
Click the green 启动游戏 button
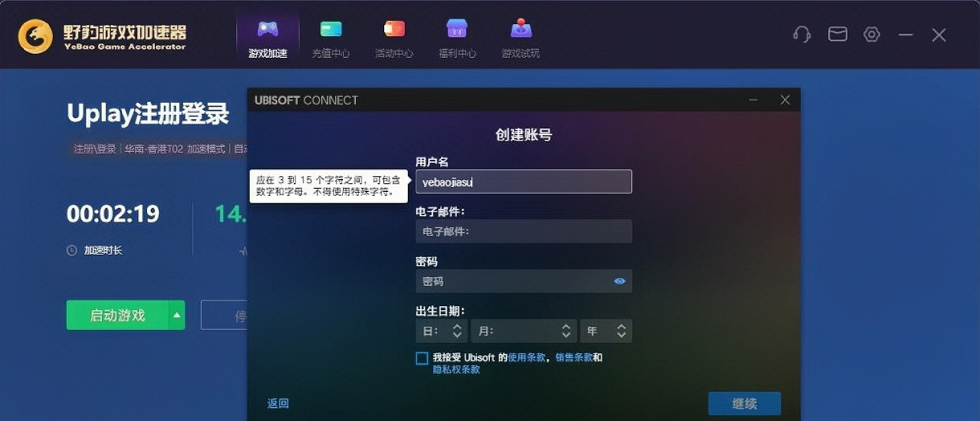click(x=118, y=315)
